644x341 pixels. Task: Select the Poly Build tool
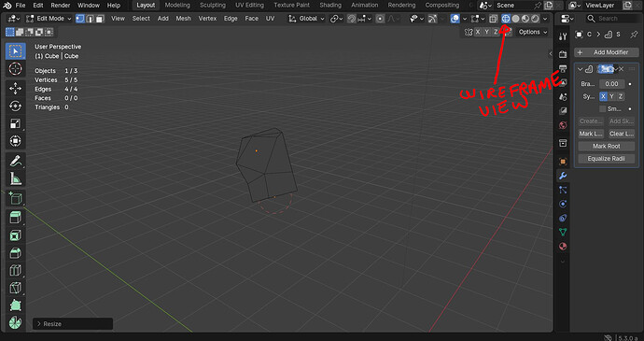16,305
